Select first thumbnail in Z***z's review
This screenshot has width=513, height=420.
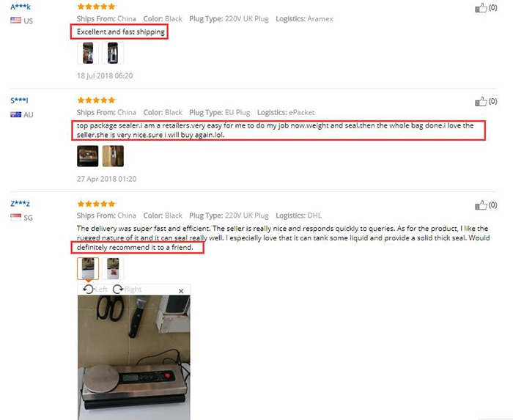pyautogui.click(x=88, y=268)
